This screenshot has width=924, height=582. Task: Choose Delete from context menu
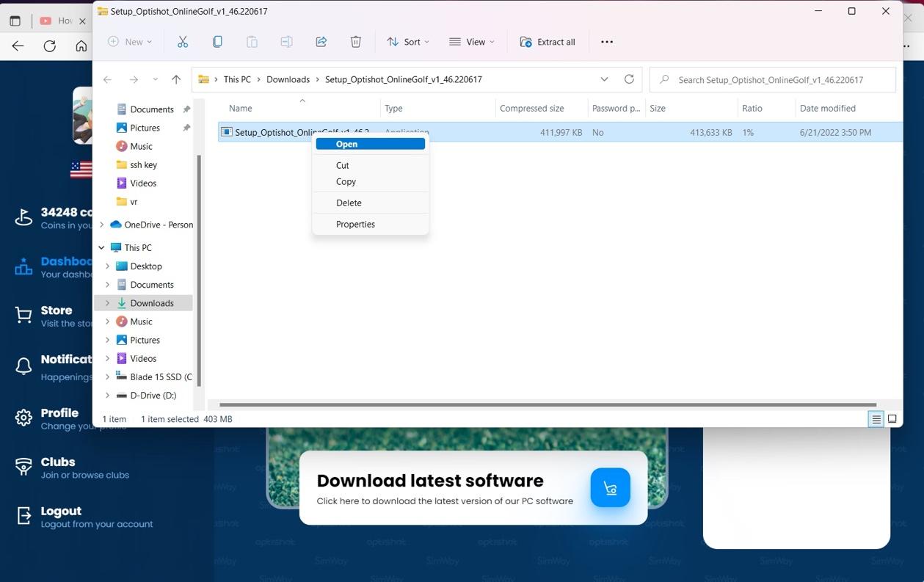(371, 203)
